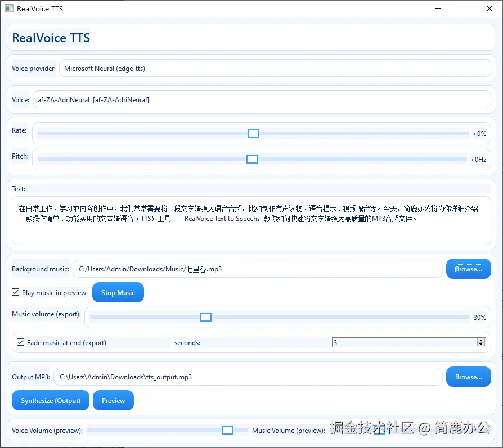503x448 pixels.
Task: Toggle Fade music at end checkbox
Action: pos(20,342)
